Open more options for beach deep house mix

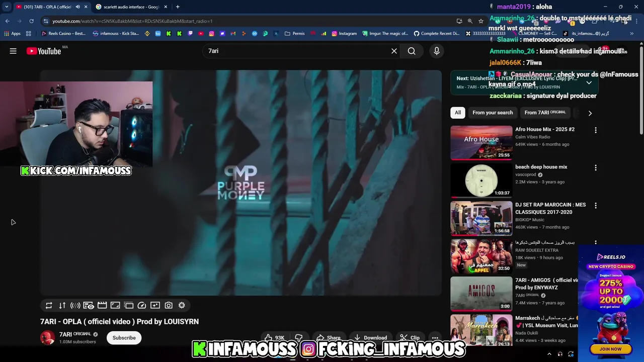point(596,168)
